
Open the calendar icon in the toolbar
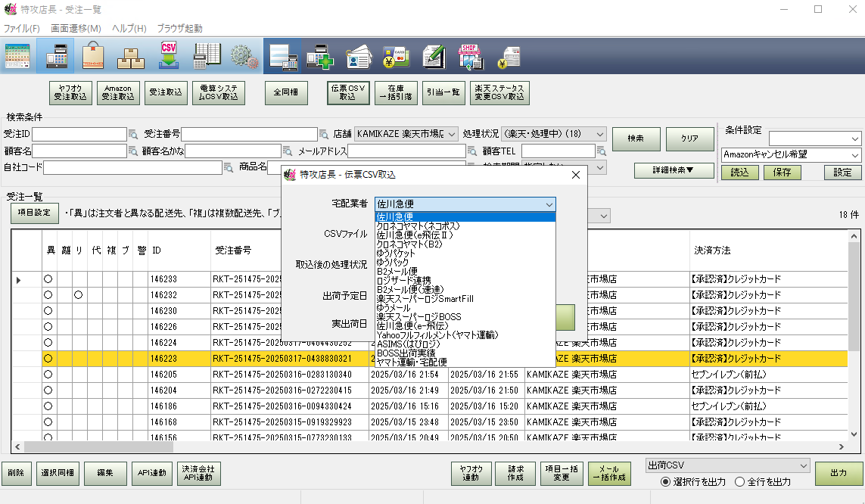coord(17,56)
